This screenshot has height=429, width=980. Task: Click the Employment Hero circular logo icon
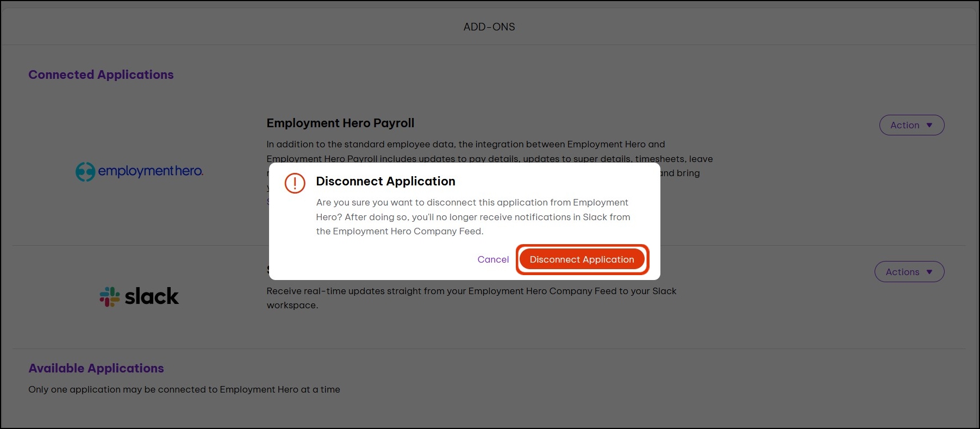[85, 172]
